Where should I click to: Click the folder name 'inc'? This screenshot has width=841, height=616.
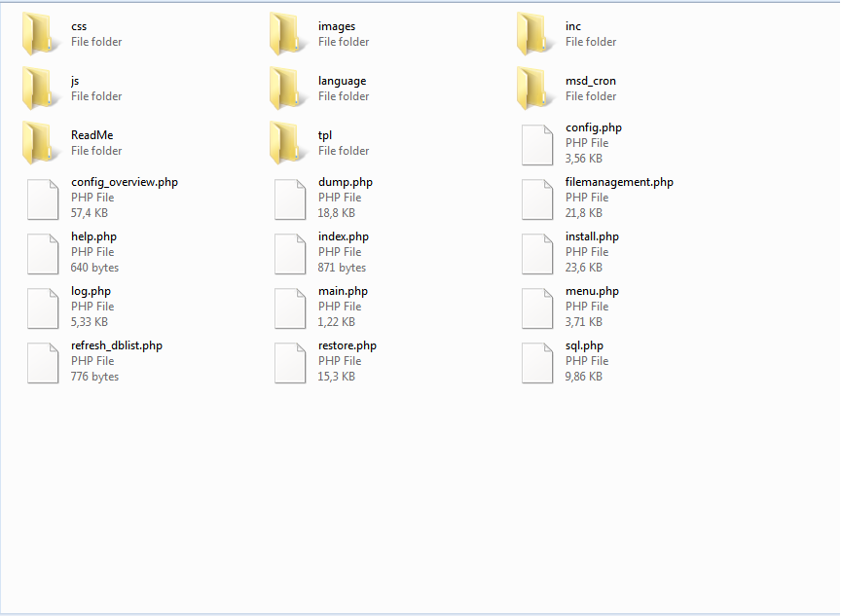[572, 26]
